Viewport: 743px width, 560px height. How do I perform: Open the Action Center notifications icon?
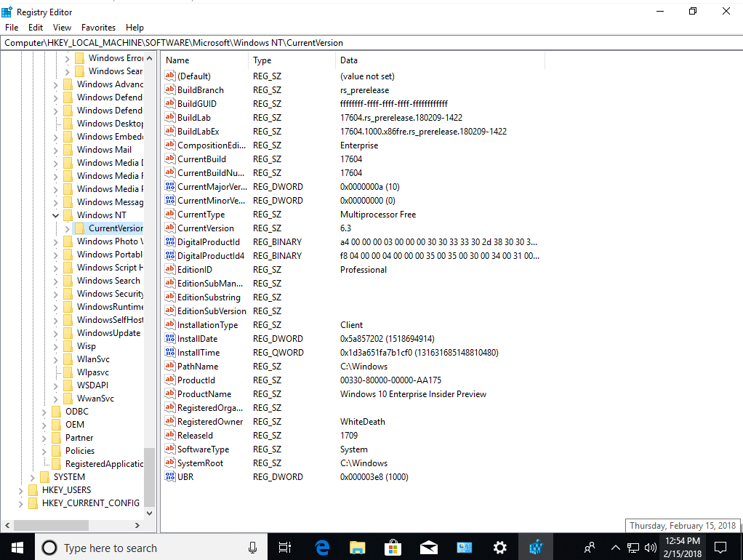coord(720,548)
